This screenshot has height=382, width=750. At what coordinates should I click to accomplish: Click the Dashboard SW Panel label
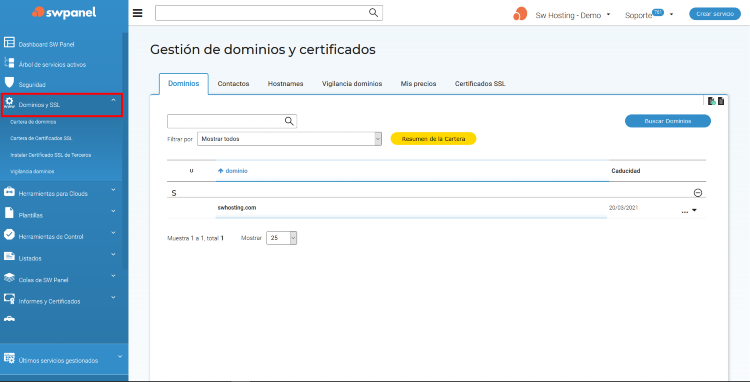(46, 44)
